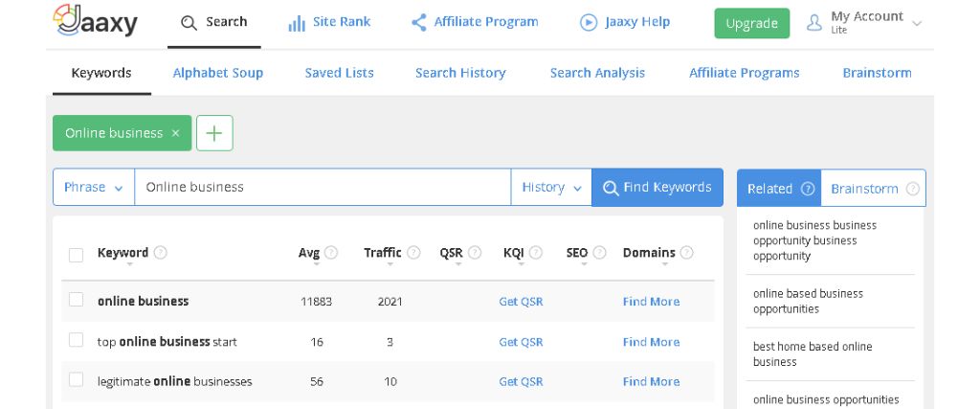The image size is (980, 409).
Task: Check the 'top online business start' checkbox
Action: (x=77, y=340)
